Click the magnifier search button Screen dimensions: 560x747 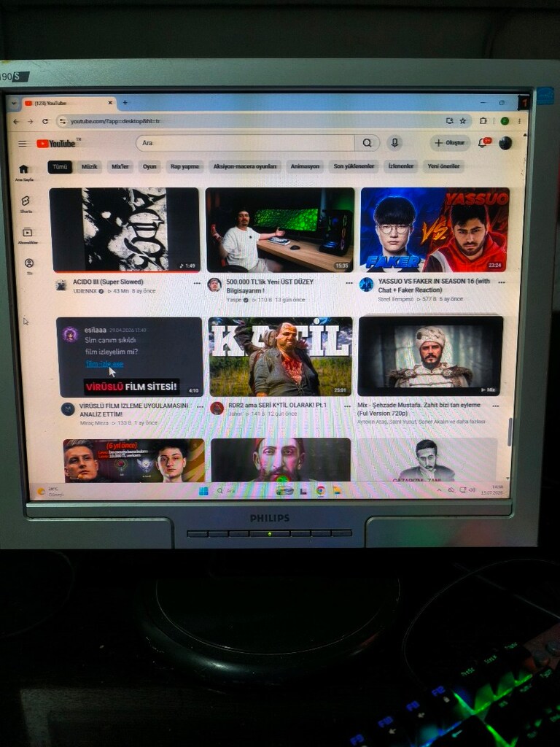[x=367, y=143]
